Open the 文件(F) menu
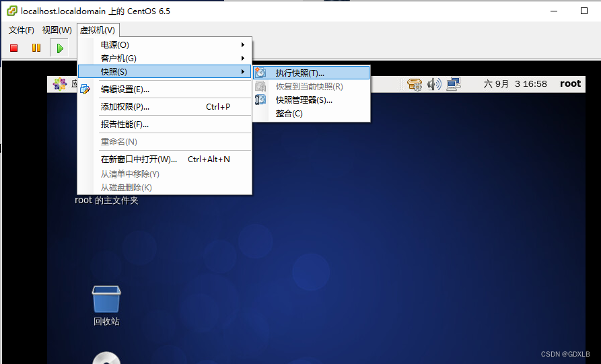Screen dimensions: 601x364 [21, 30]
